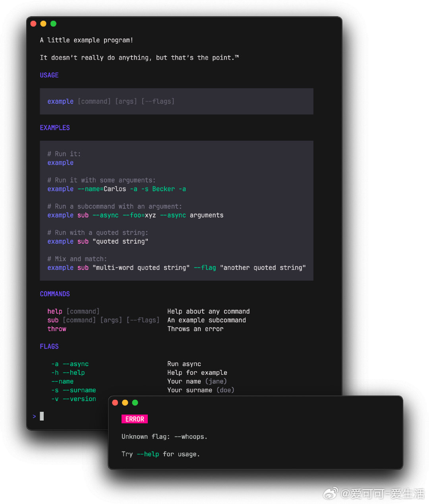
Task: Minimize the ERROR terminal window
Action: click(125, 403)
